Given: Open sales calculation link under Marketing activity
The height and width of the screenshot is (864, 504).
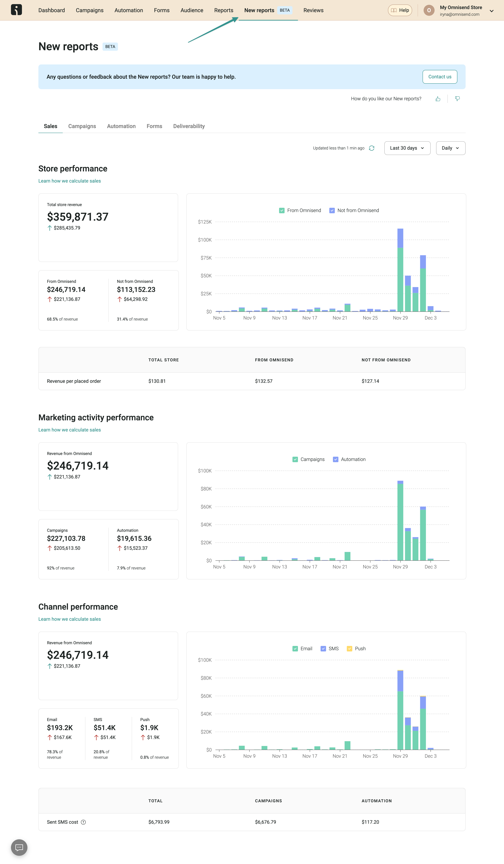Looking at the screenshot, I should [70, 430].
